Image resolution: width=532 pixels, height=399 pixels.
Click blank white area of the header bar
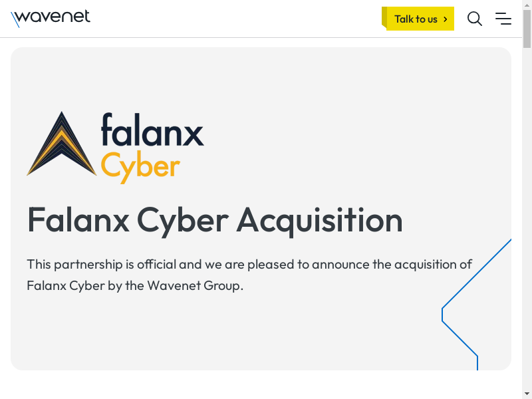(x=233, y=19)
